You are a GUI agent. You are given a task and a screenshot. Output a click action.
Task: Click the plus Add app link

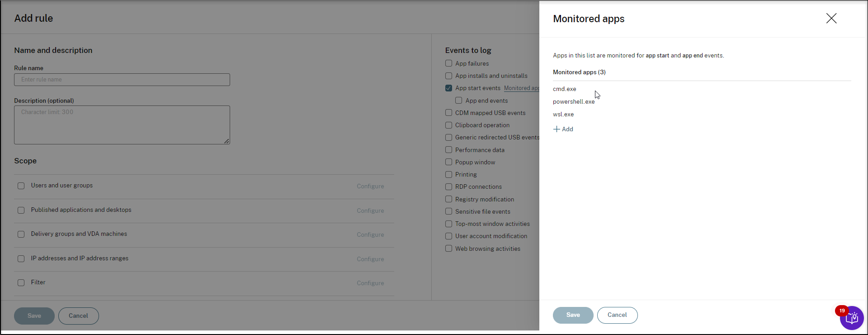(x=563, y=129)
